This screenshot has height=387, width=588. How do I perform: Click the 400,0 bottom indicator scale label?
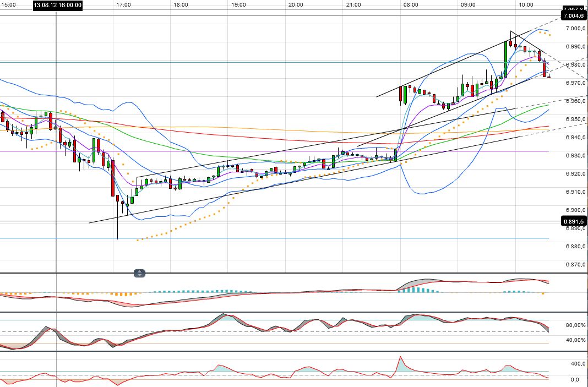(x=578, y=364)
